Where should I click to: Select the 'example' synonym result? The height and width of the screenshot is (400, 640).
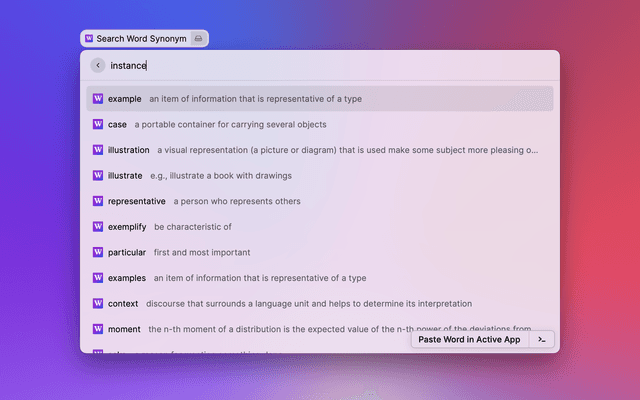tap(320, 99)
